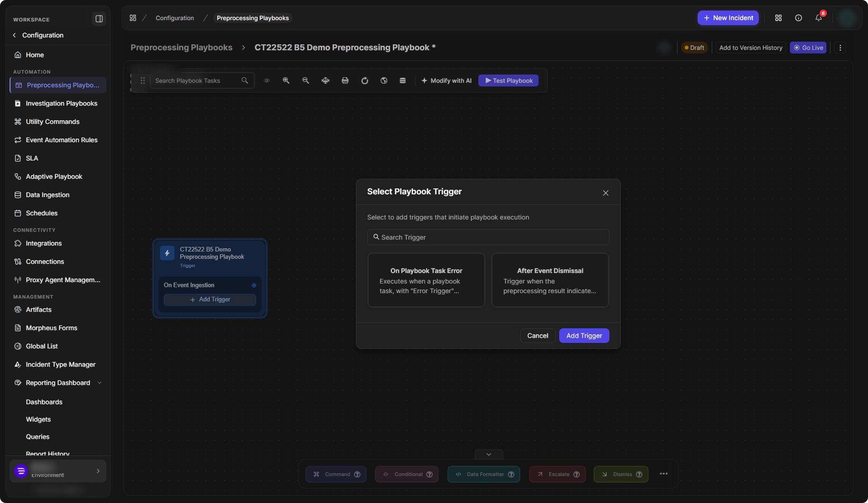Click the database stack icon in toolbar
Screen dimensions: 868x503
tap(402, 80)
